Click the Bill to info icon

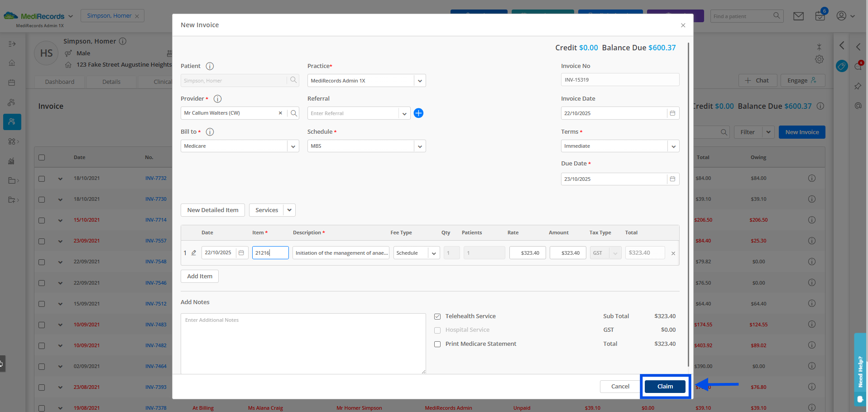click(210, 132)
